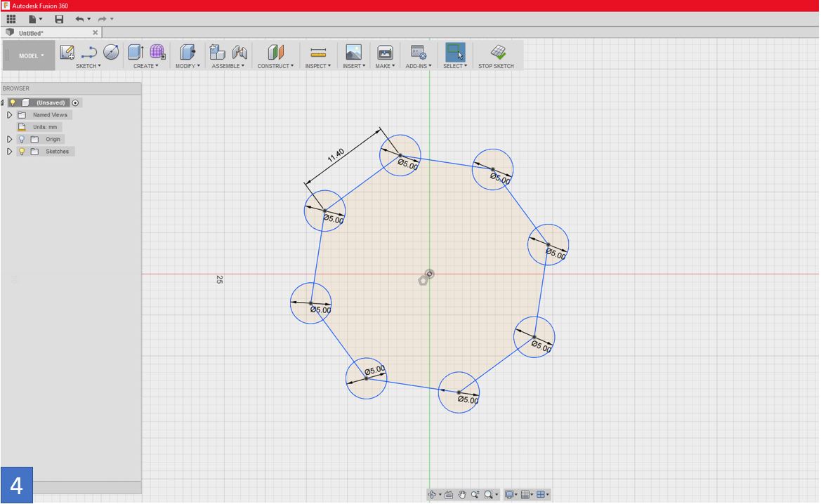This screenshot has height=504, width=821.
Task: Open the Viewports layout icon
Action: pyautogui.click(x=540, y=494)
